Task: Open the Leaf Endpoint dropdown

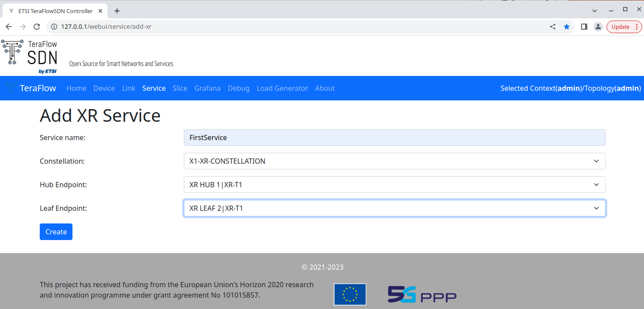Action: 394,208
